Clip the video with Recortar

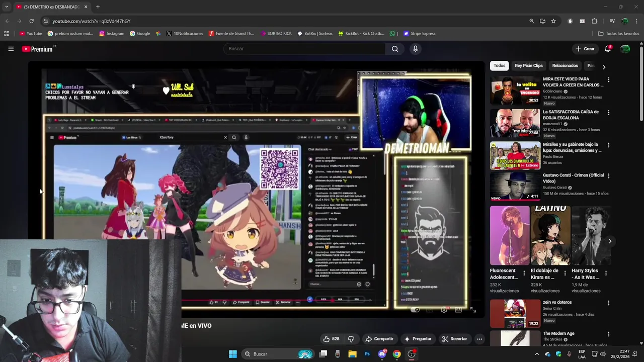tap(455, 339)
